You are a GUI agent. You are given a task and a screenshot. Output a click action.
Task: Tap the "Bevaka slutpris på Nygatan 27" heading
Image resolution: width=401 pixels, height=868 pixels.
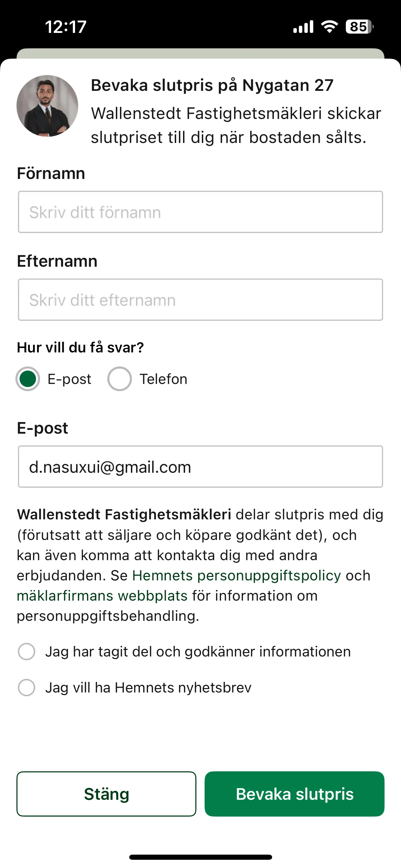click(212, 85)
